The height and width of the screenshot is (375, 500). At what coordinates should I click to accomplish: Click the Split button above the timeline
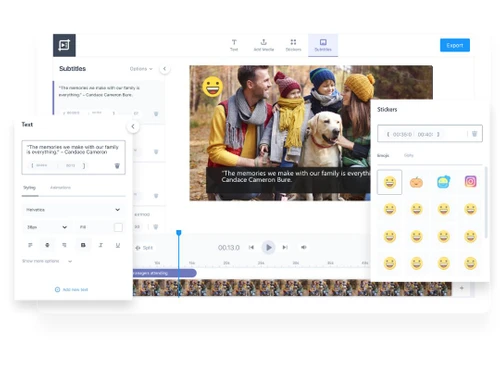coord(144,248)
